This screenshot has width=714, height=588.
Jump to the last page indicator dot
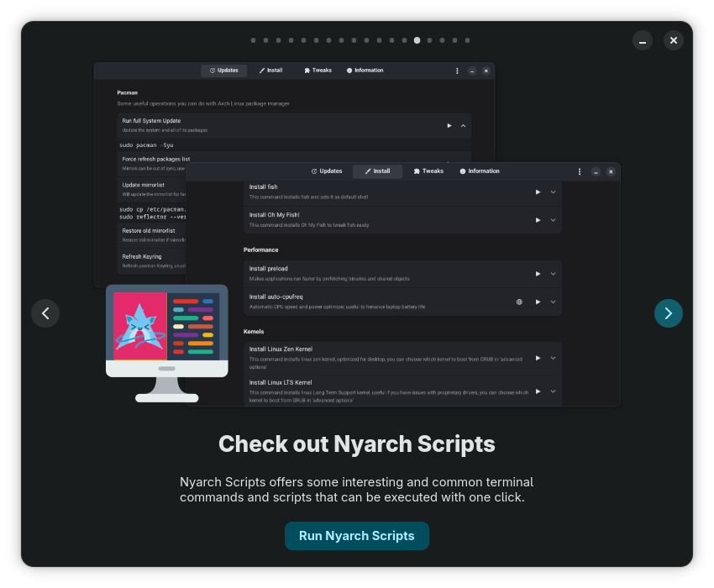[467, 40]
